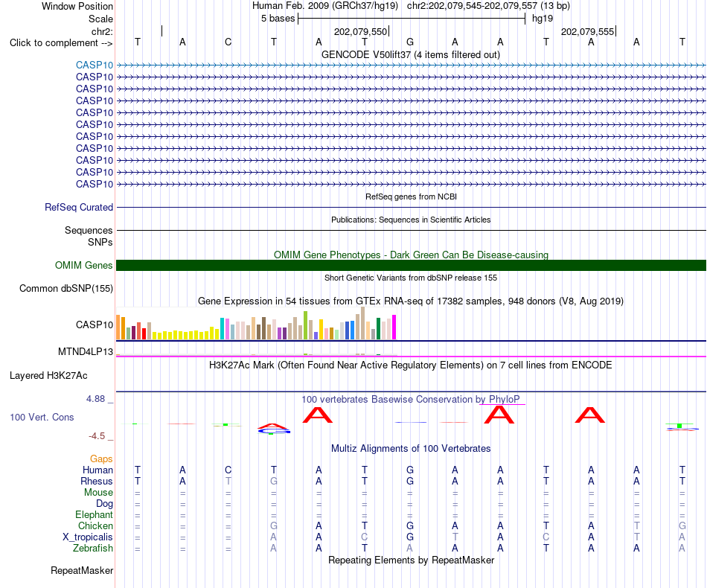The height and width of the screenshot is (588, 707).
Task: Select the Zebrafish alignment row label
Action: coord(93,549)
